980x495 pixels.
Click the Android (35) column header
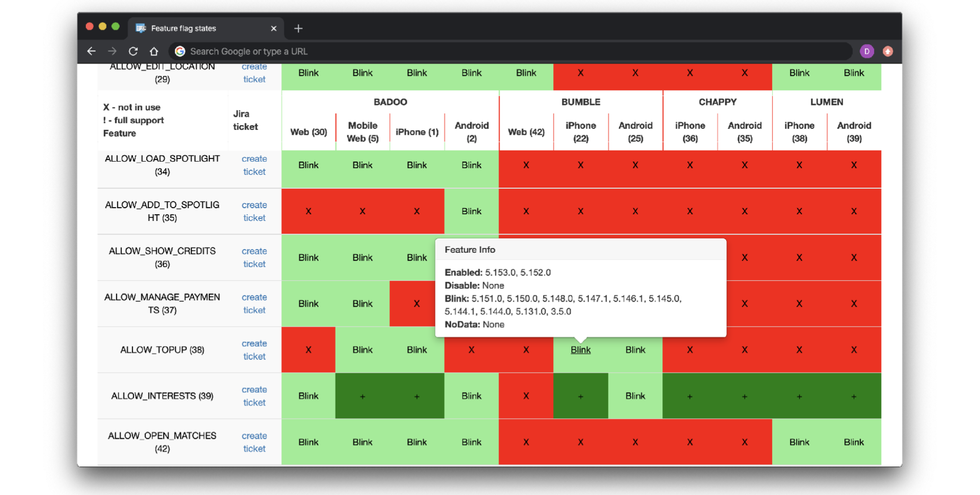pos(745,132)
